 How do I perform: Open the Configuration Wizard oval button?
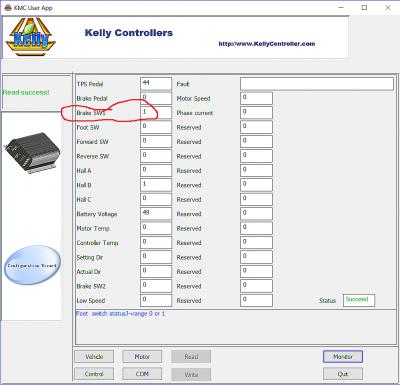[32, 265]
